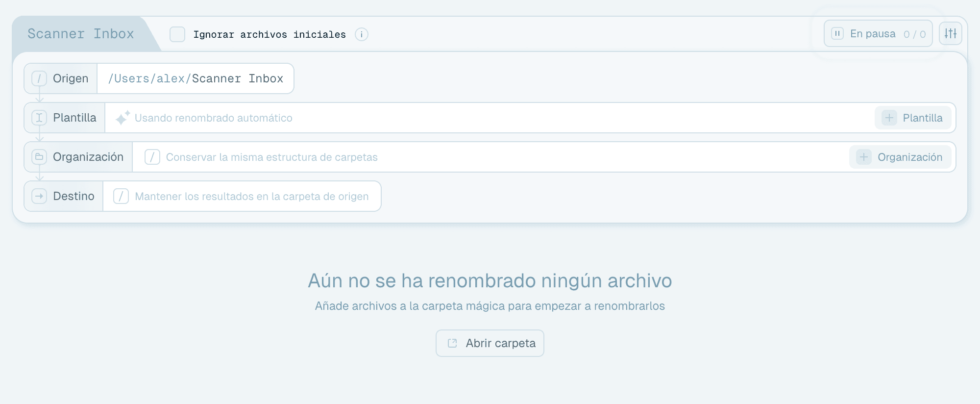Screen dimensions: 980x404
Task: Click slash icon beside Conservar la misma estructura
Action: pyautogui.click(x=152, y=157)
